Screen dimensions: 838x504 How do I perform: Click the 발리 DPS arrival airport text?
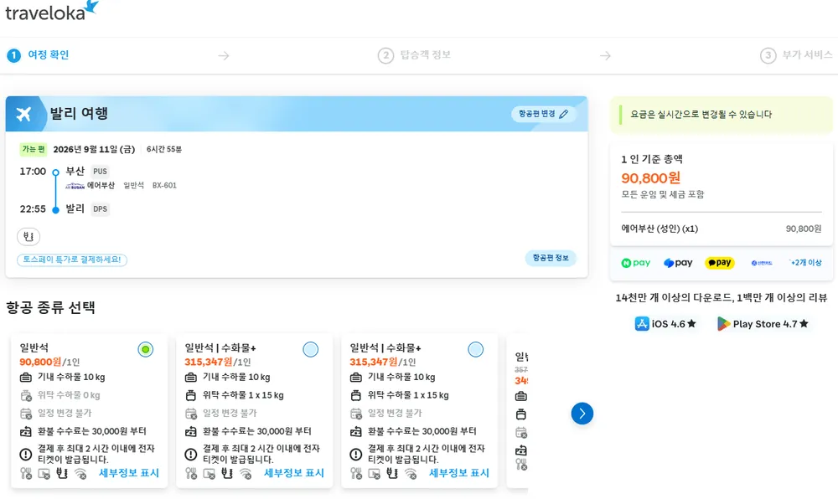point(87,208)
